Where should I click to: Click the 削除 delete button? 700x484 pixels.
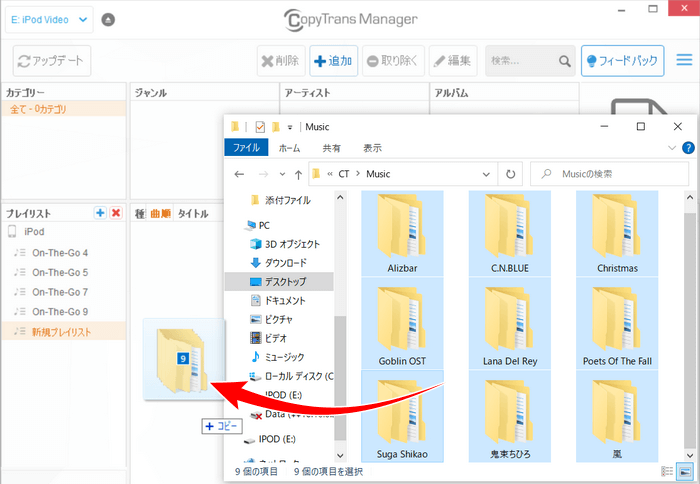[x=281, y=61]
